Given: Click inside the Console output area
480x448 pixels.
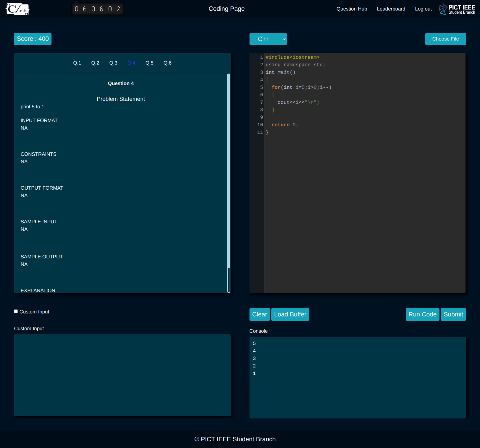Looking at the screenshot, I should tap(357, 377).
